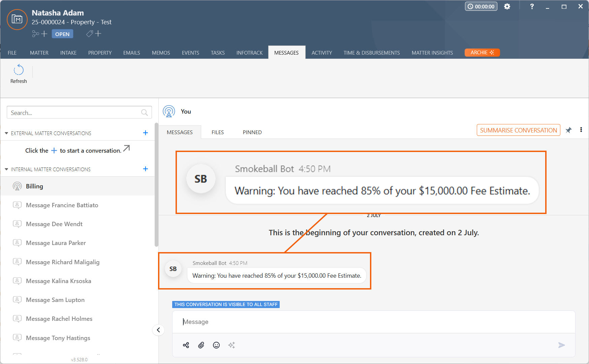Viewport: 589px width, 364px height.
Task: Click the chat icon beside Sam Lupton
Action: tap(17, 300)
